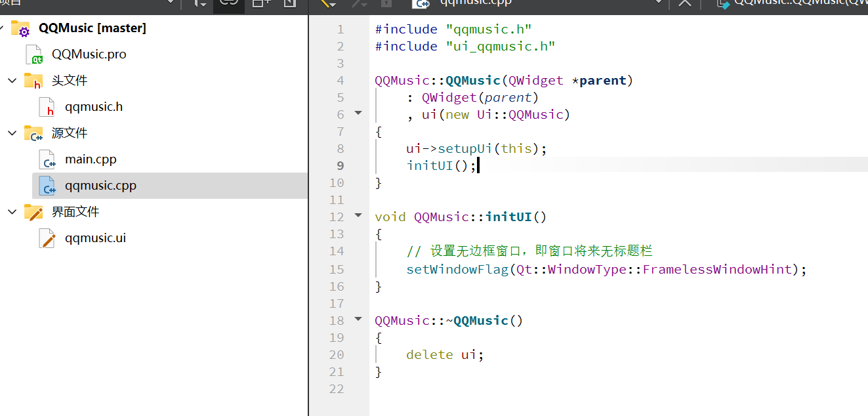Select the 头文件 folder label
Image resolution: width=868 pixels, height=416 pixels.
pos(70,81)
